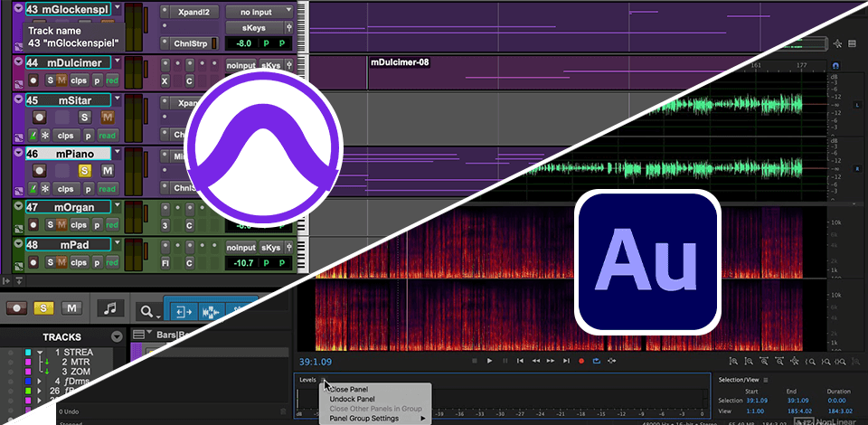Image resolution: width=868 pixels, height=425 pixels.
Task: Toggle the global yellow Solo button
Action: coord(43,308)
